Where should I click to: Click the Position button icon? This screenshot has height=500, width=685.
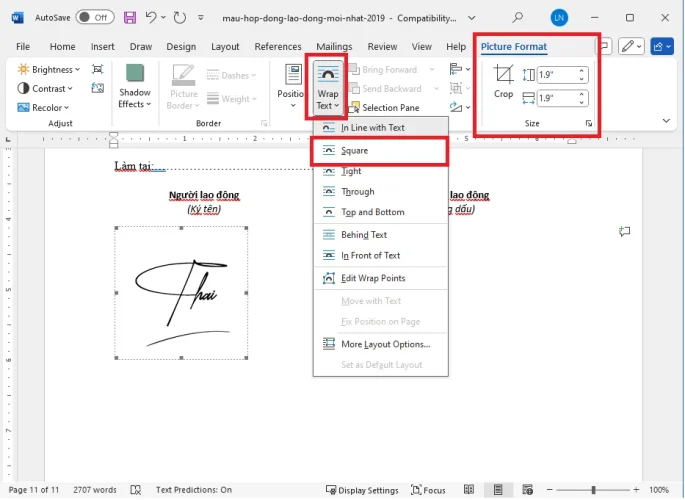293,82
